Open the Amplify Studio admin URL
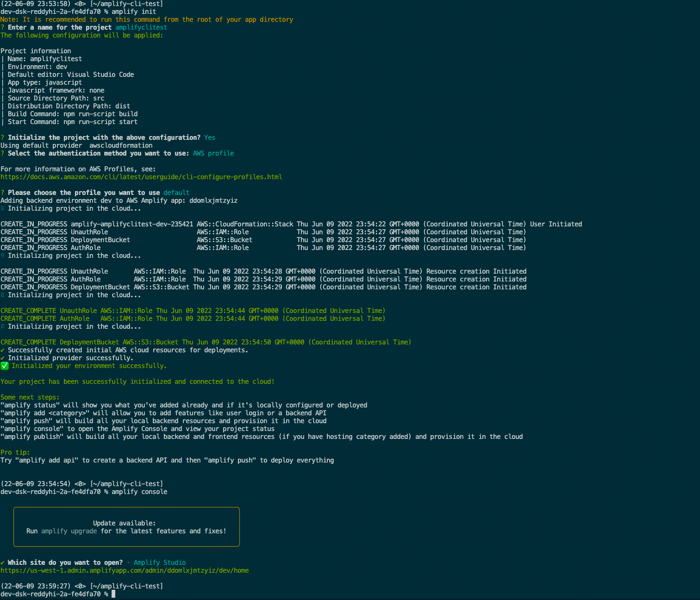Screen dimensions: 700x600 [125, 570]
